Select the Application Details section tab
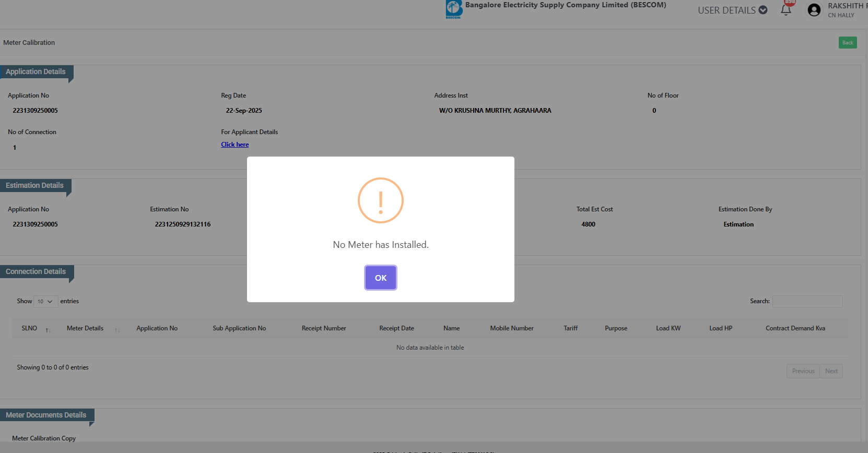 [x=36, y=72]
